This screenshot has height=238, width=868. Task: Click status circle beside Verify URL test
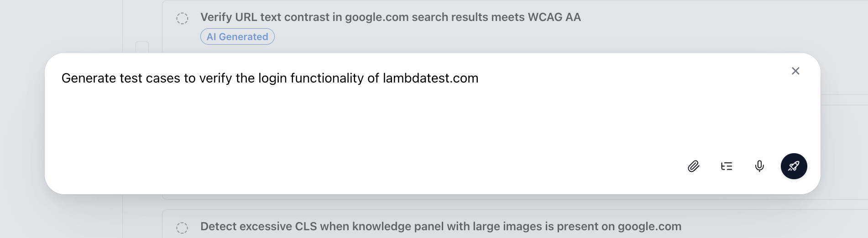coord(182,18)
